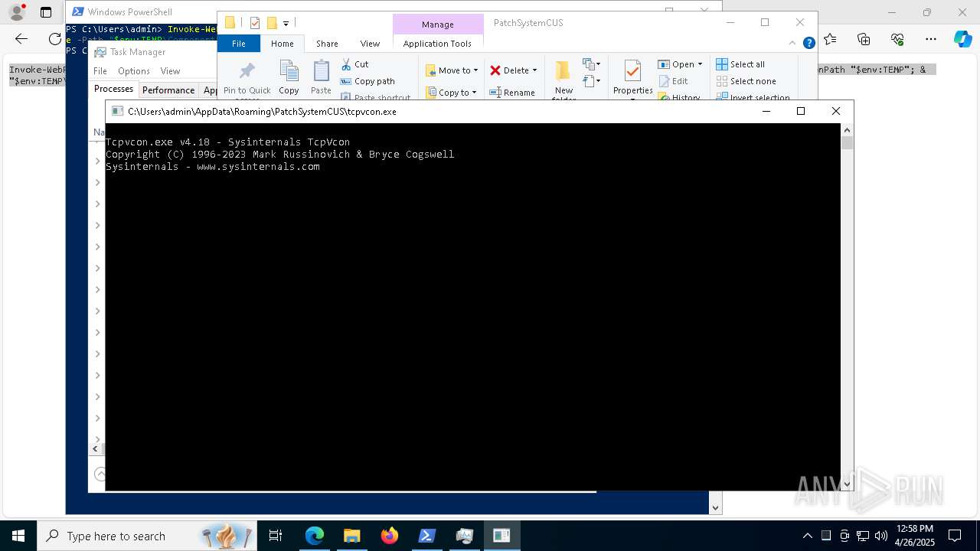Open the Explorer File tab
This screenshot has width=980, height=551.
239,44
